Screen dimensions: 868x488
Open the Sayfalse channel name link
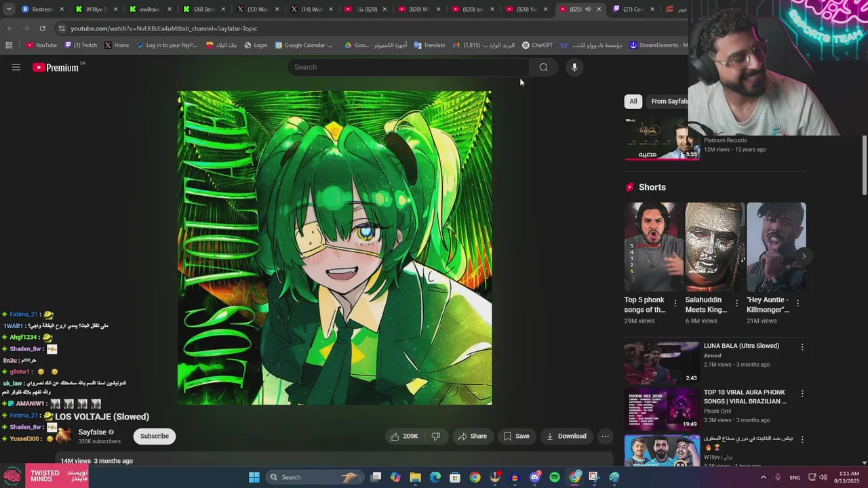pos(92,432)
